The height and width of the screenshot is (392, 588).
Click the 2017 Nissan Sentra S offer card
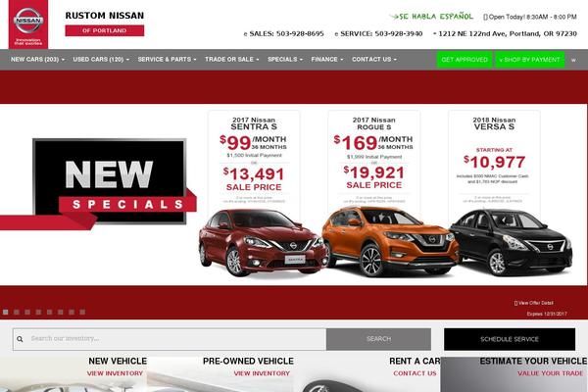[254, 161]
